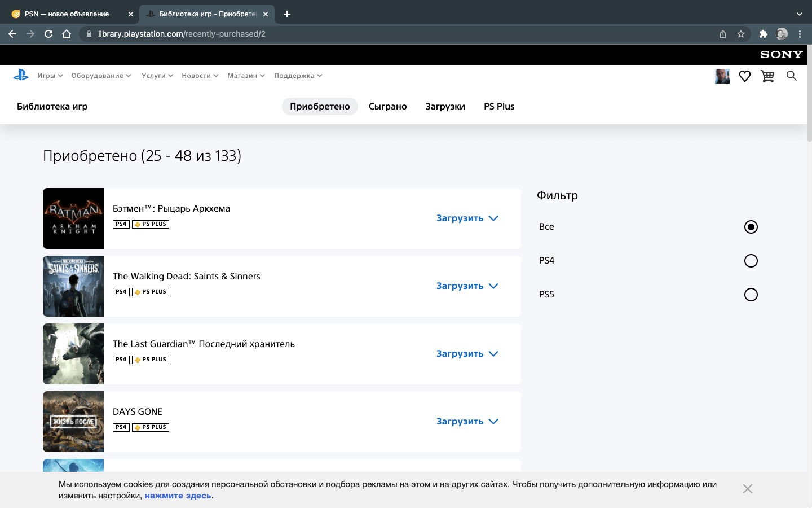Expand Загрузить for The Last Guardian

coord(467,354)
